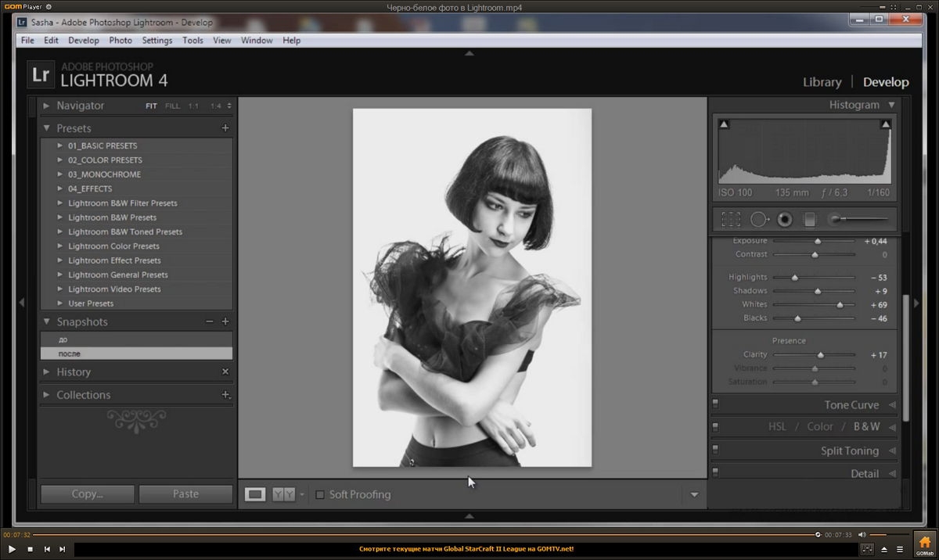Select the Adjustment Brush tool
939x560 pixels.
point(859,220)
